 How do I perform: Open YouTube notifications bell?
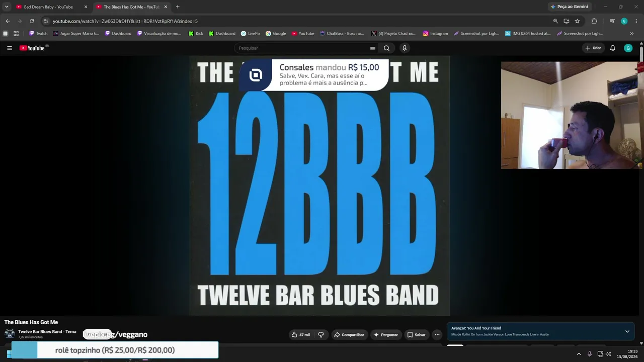(612, 48)
